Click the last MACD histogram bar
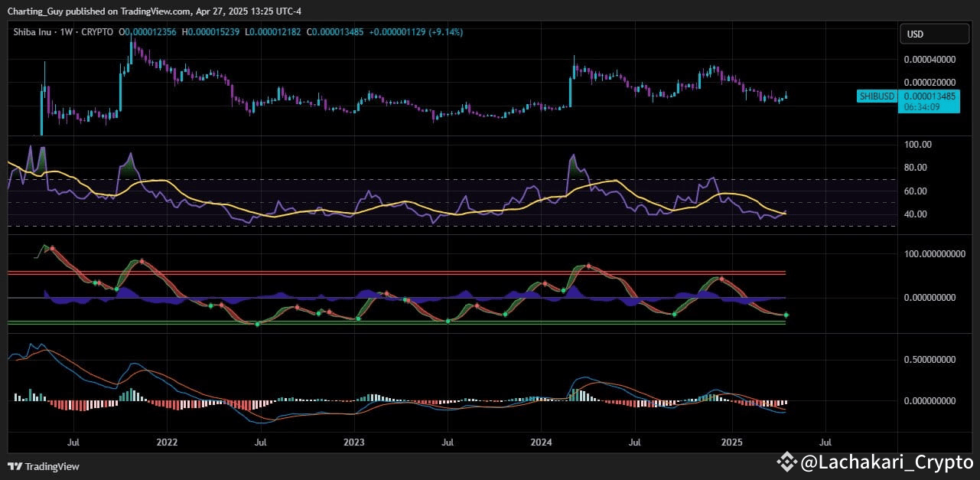This screenshot has height=480, width=980. tap(786, 402)
